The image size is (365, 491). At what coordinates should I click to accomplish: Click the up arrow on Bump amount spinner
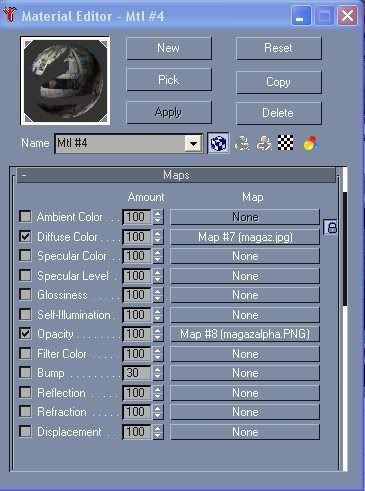tap(158, 369)
